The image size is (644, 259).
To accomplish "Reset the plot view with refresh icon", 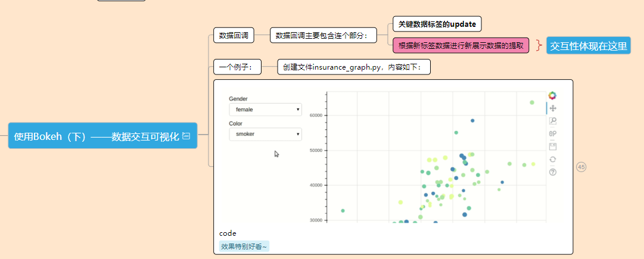I will tap(553, 159).
